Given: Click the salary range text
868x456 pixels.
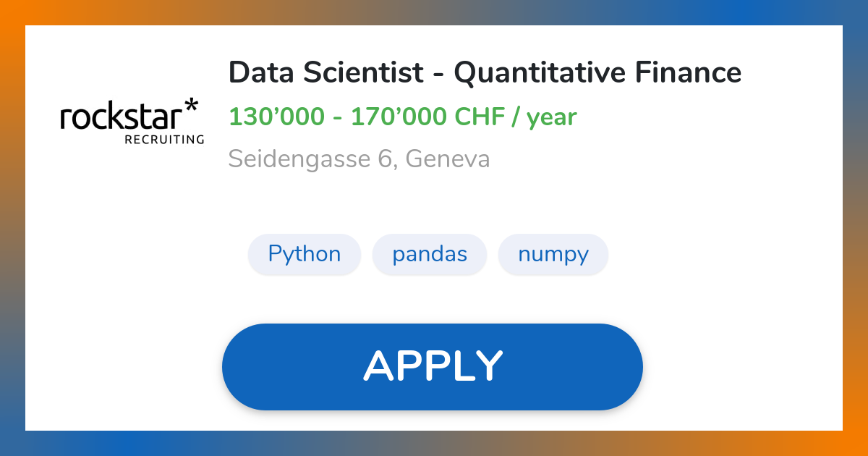Looking at the screenshot, I should pyautogui.click(x=402, y=116).
